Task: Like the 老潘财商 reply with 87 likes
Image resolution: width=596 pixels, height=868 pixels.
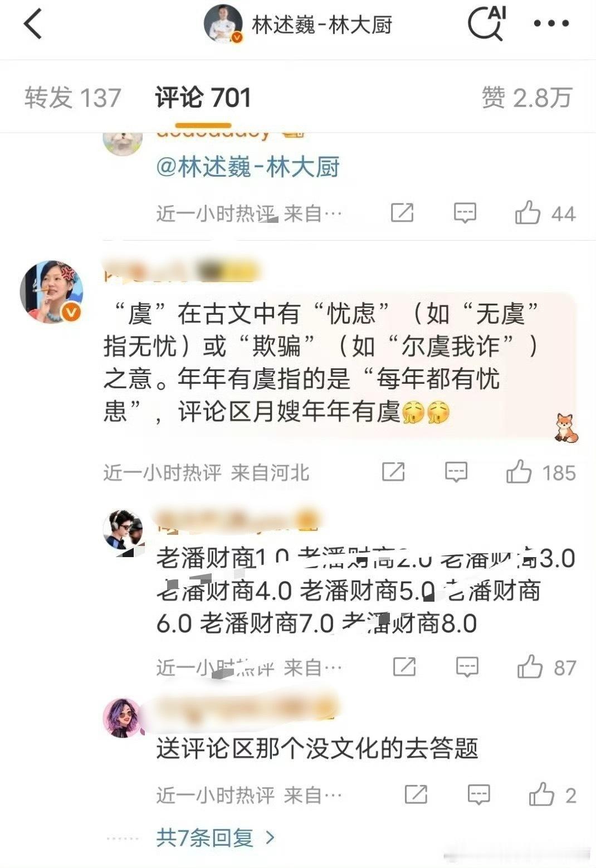Action: tap(530, 667)
